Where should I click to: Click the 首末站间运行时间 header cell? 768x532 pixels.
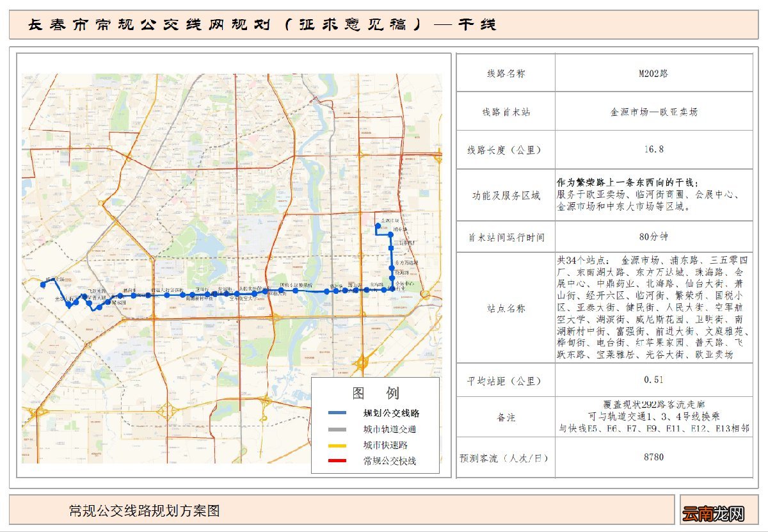506,237
